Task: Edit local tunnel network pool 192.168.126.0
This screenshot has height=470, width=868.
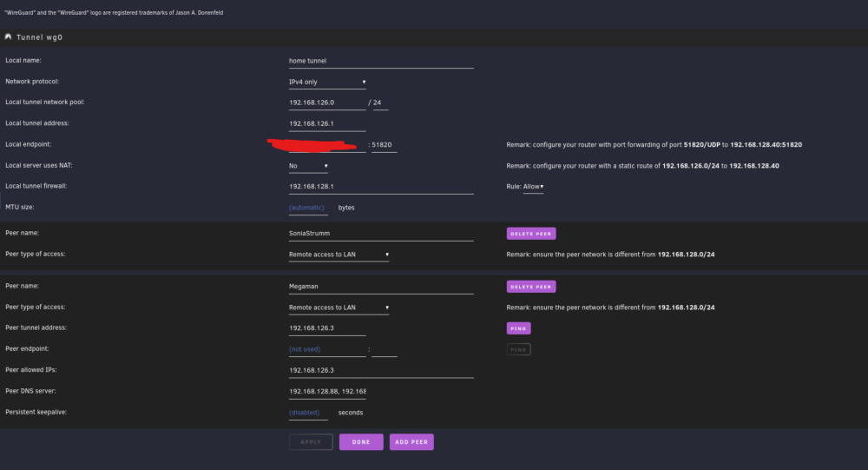Action: pos(327,103)
